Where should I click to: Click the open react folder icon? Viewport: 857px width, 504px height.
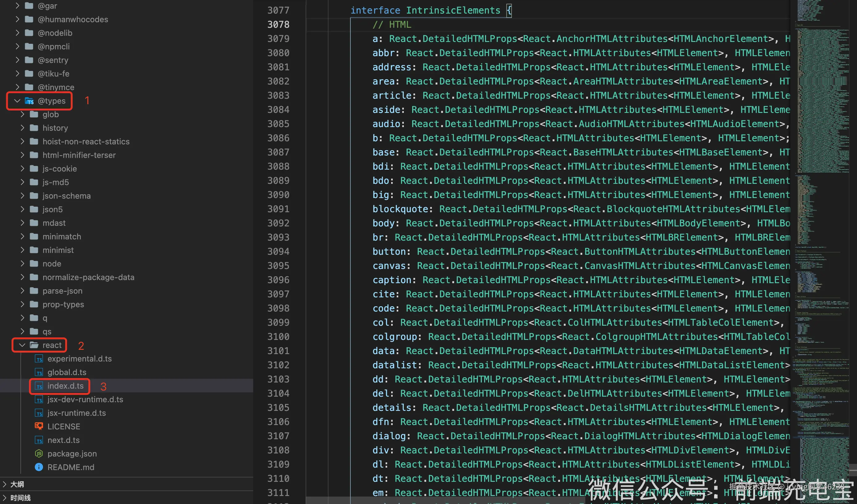34,345
